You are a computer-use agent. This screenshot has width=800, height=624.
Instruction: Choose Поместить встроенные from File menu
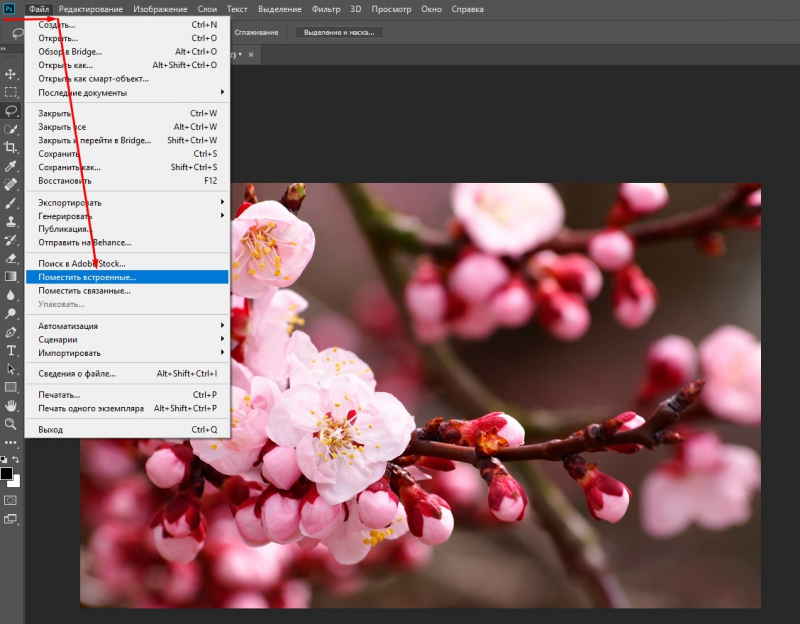(127, 277)
